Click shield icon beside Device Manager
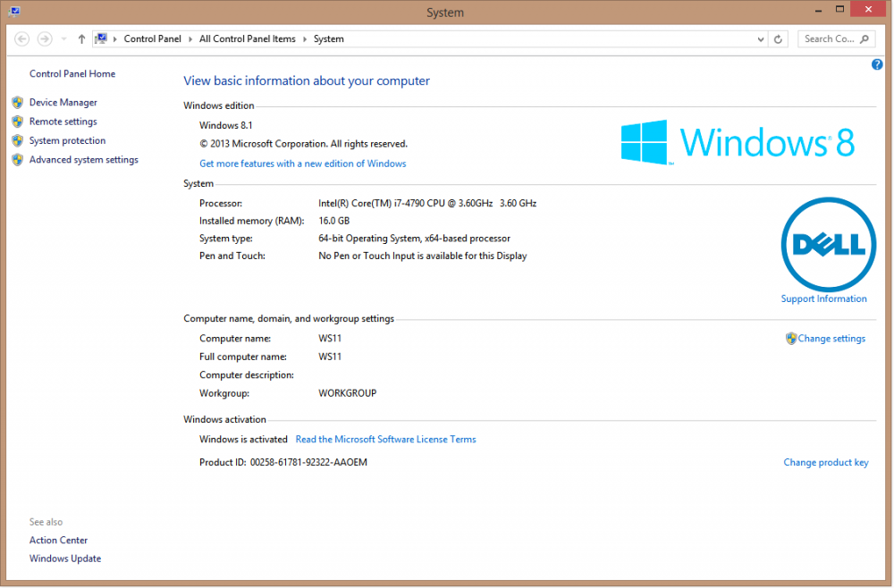The width and height of the screenshot is (894, 588). tap(18, 103)
